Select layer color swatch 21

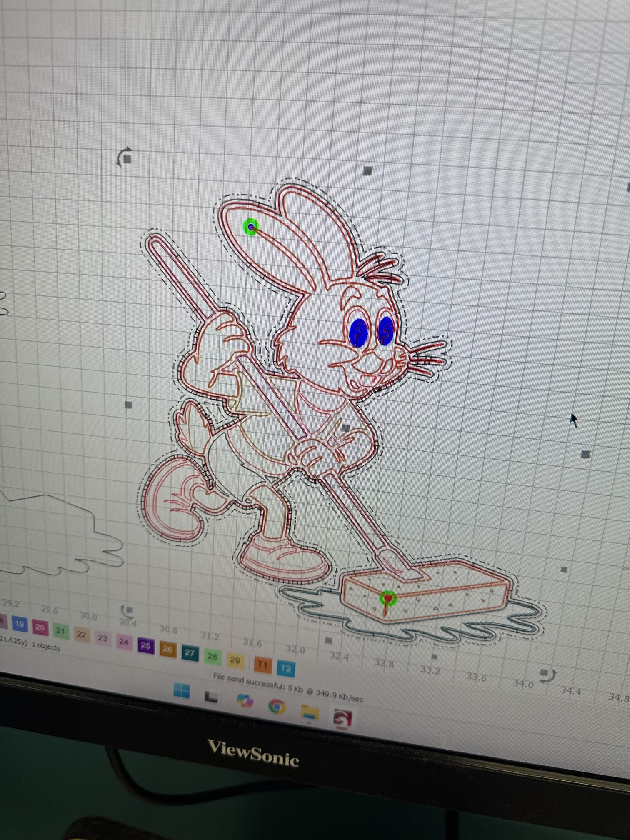tap(61, 631)
